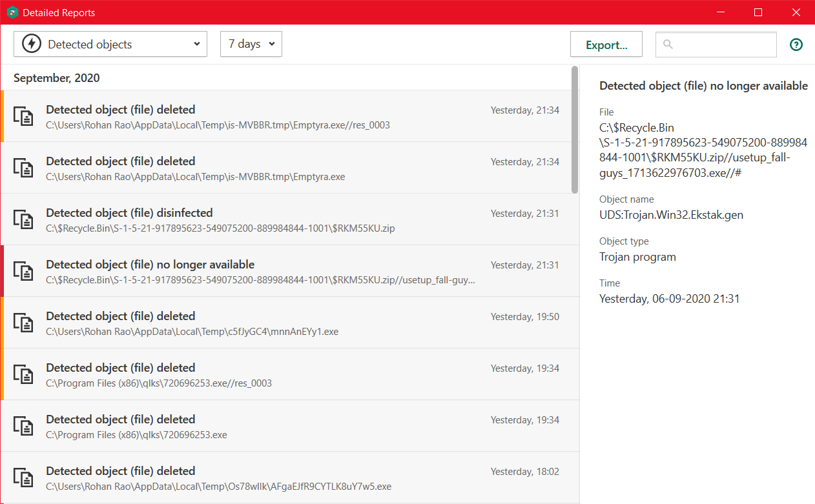This screenshot has width=815, height=504.
Task: Click the magnifier icon in search box
Action: coord(668,45)
